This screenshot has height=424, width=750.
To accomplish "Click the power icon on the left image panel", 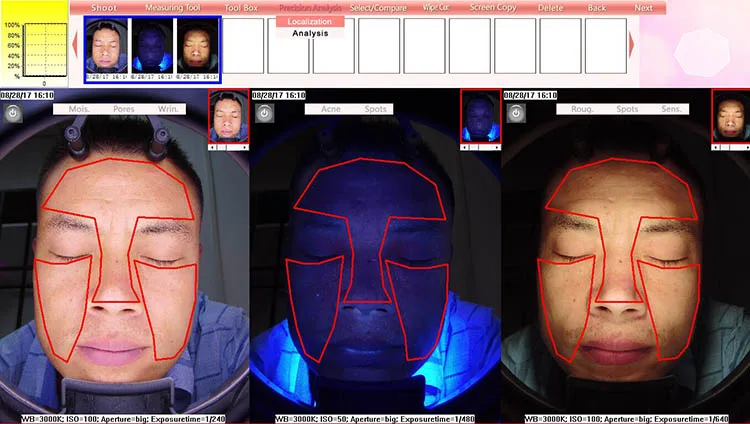I will pyautogui.click(x=13, y=111).
